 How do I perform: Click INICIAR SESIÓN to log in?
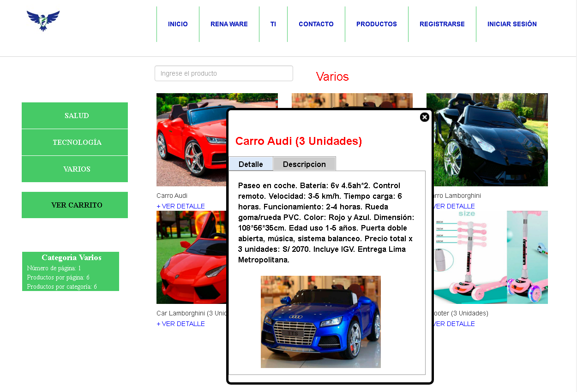click(x=512, y=24)
